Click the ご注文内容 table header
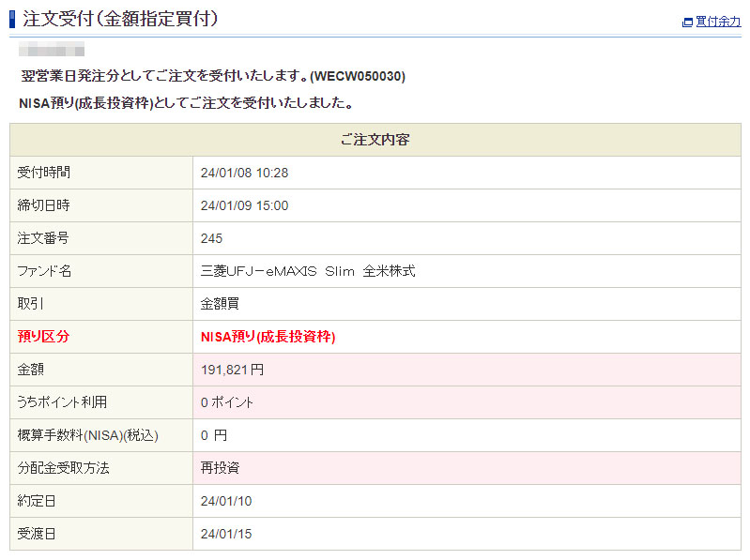750x560 pixels. (x=375, y=140)
